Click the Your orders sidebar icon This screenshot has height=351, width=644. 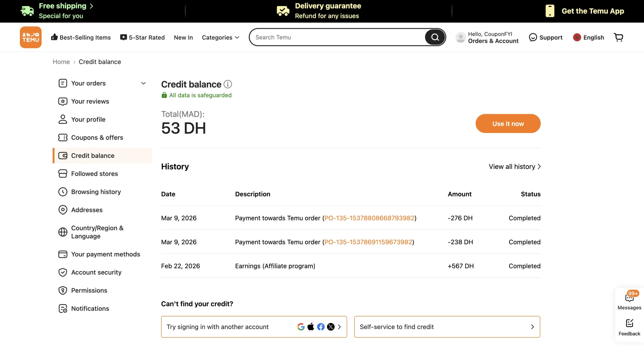tap(63, 83)
